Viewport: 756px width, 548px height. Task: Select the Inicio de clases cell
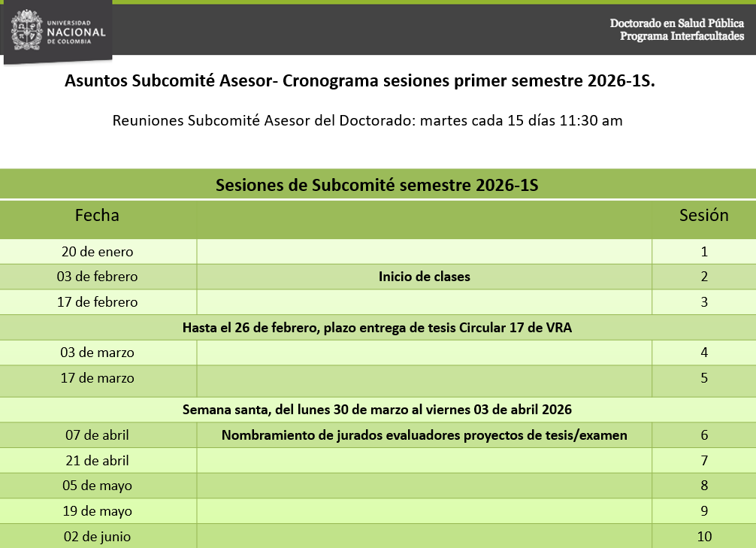click(424, 277)
